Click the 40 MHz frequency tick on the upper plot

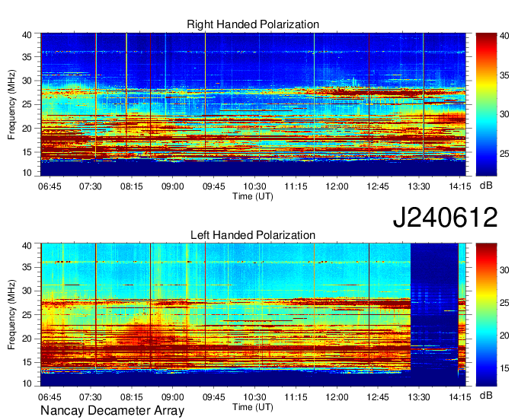(27, 35)
